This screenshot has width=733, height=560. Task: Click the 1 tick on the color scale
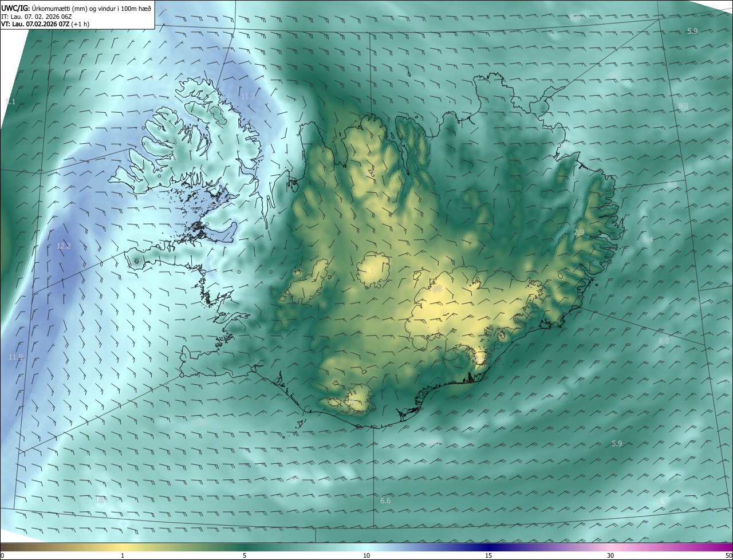(x=123, y=555)
